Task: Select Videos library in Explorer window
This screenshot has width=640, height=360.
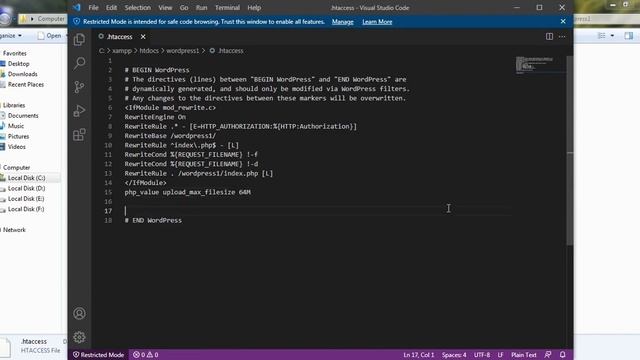Action: point(16,147)
